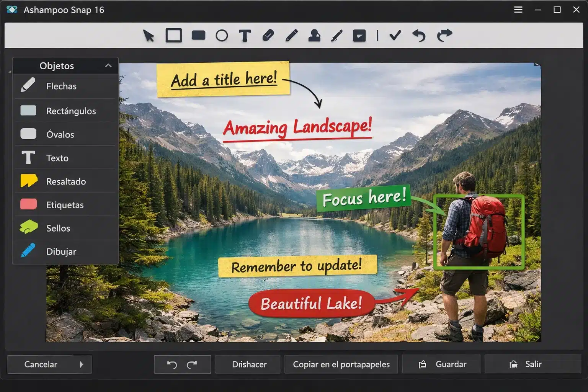
Task: Open the application hamburger menu
Action: pyautogui.click(x=518, y=10)
